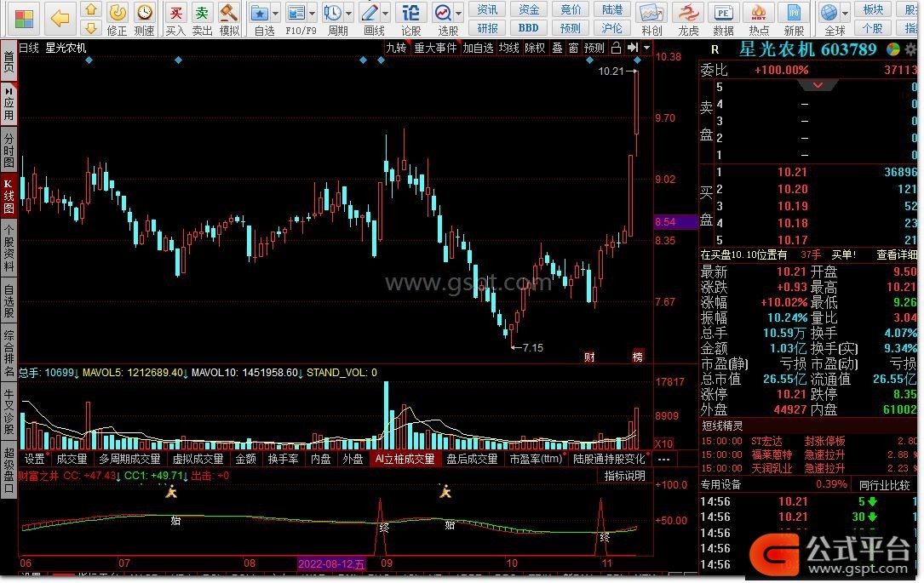Select the 画线 drawing pencil tool

coord(370,13)
